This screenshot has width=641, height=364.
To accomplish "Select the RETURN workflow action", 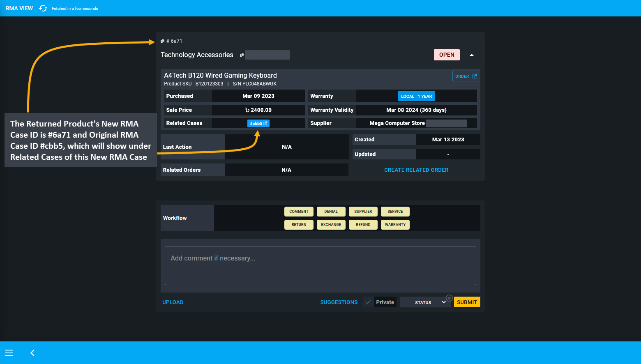I will pyautogui.click(x=299, y=225).
